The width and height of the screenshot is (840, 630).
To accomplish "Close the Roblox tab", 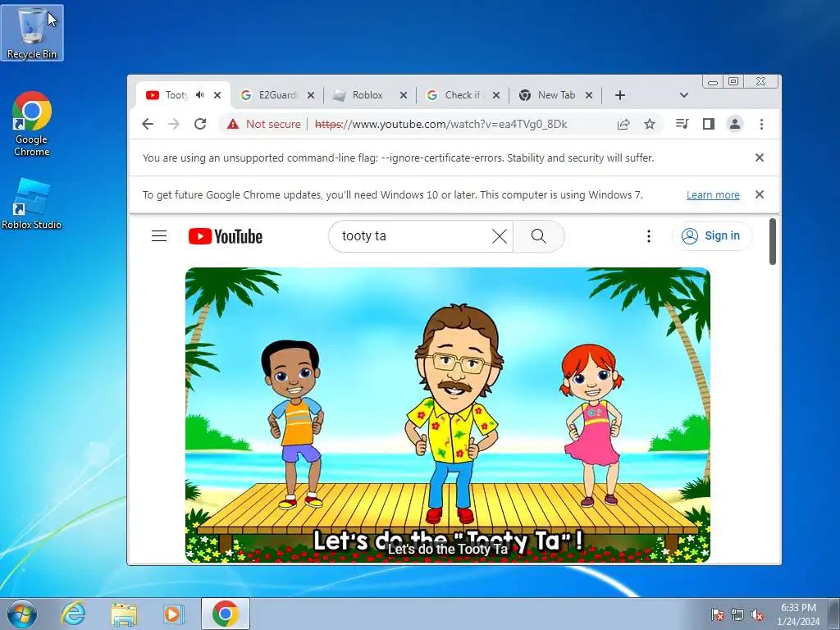I will 404,95.
